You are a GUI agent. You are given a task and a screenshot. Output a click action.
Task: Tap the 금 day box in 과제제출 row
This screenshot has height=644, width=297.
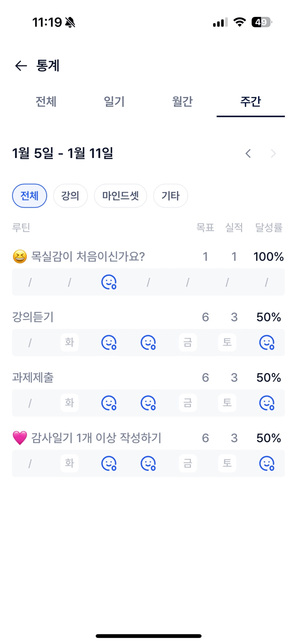pyautogui.click(x=188, y=403)
